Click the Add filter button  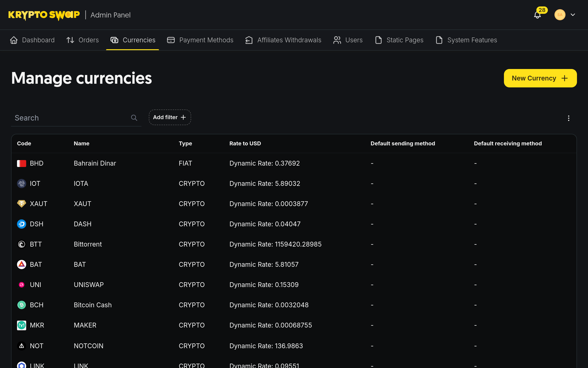[170, 117]
